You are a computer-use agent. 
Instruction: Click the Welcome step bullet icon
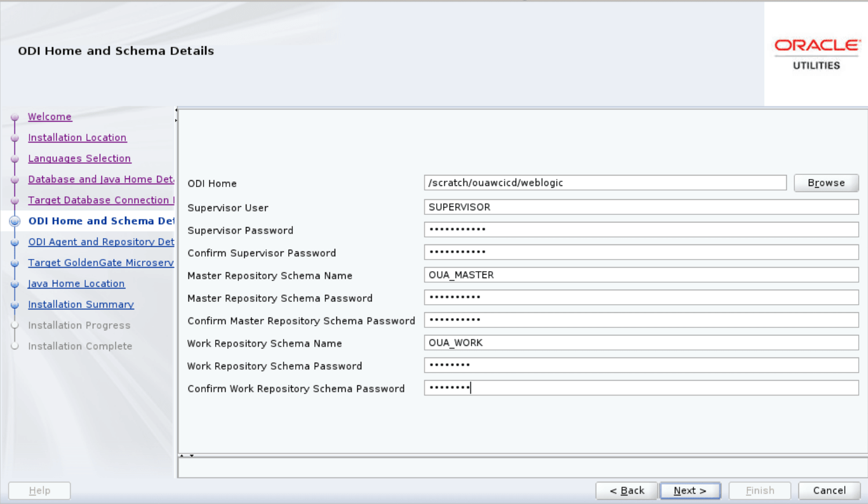click(x=15, y=117)
